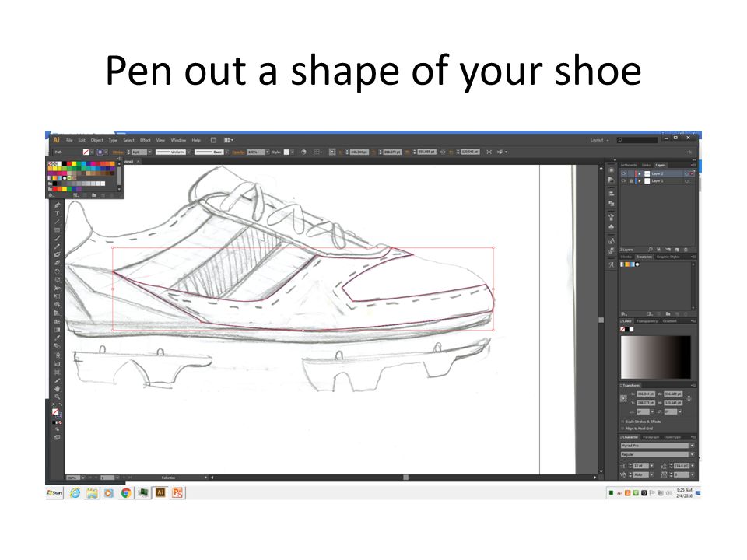747x560 pixels.
Task: Open the Symbols panel icon in the collapsed dock
Action: point(612,227)
